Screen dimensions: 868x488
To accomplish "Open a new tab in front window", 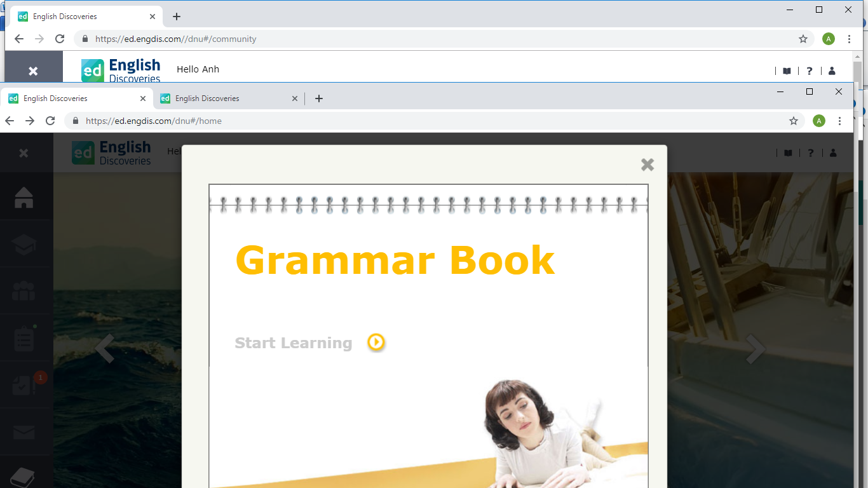I will coord(319,98).
